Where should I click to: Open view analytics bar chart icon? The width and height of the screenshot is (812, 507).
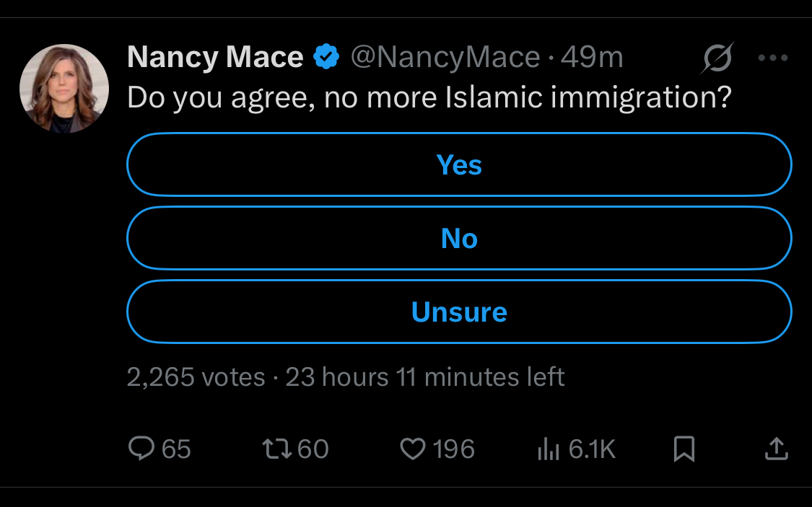click(x=549, y=449)
